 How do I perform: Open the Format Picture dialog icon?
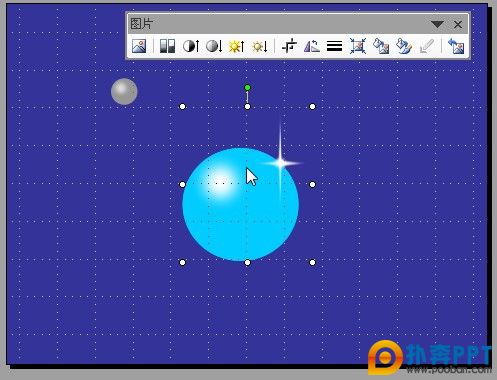pos(404,46)
